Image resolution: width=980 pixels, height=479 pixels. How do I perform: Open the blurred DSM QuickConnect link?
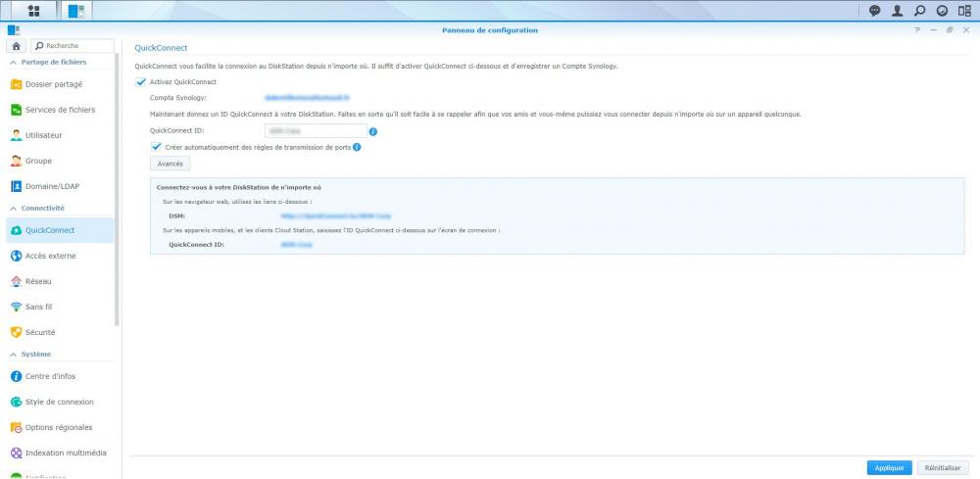coord(336,216)
